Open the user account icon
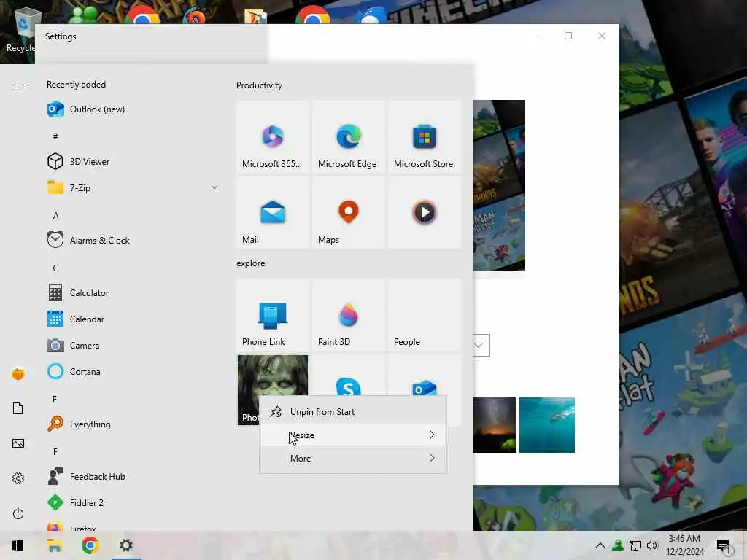 [x=18, y=374]
